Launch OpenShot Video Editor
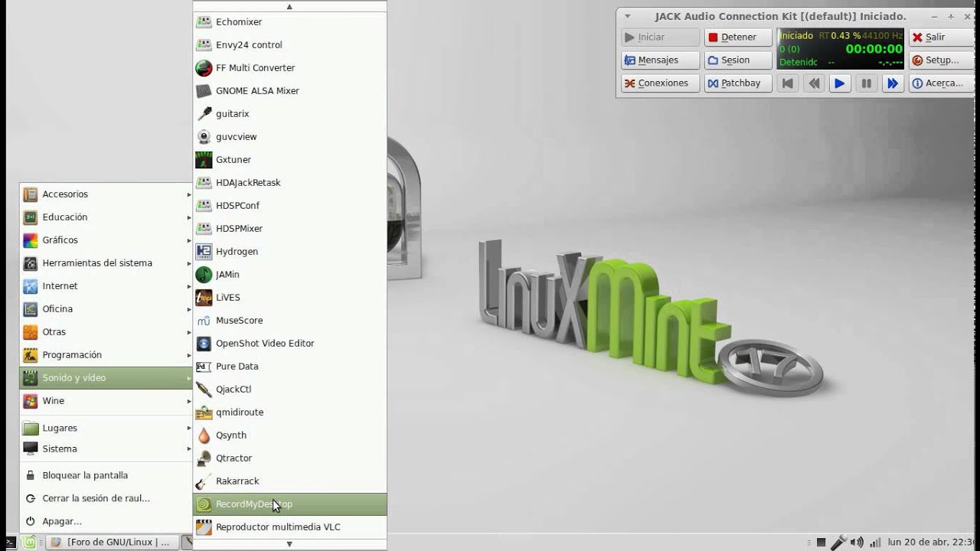This screenshot has width=980, height=551. 289,344
